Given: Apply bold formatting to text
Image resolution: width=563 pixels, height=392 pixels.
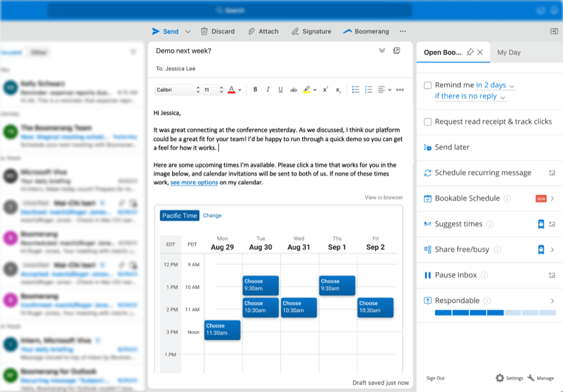Looking at the screenshot, I should 255,89.
